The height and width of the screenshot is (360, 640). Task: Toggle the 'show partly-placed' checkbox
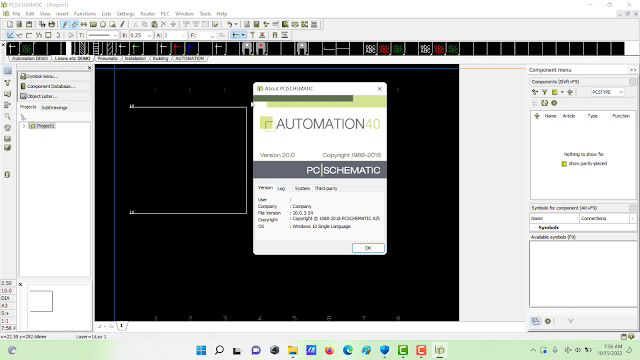(564, 164)
